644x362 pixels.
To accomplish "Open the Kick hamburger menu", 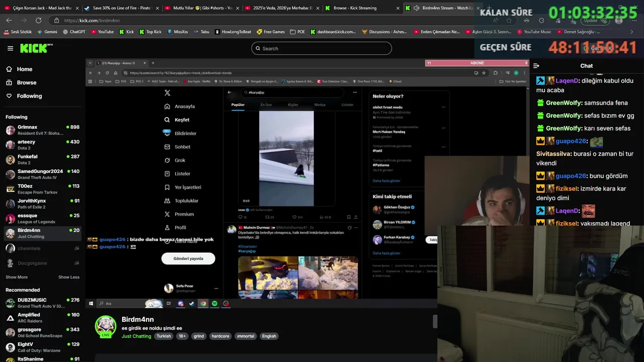I will coord(10,48).
